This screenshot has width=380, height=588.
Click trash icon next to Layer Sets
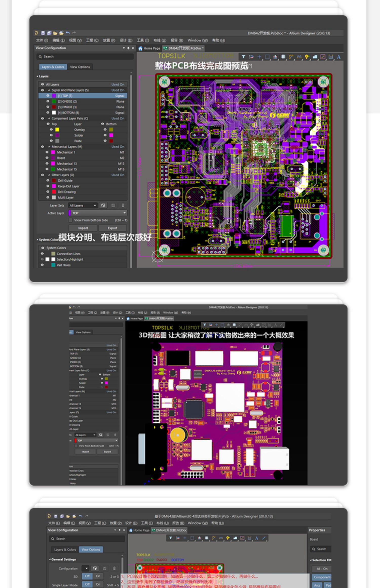pyautogui.click(x=123, y=205)
